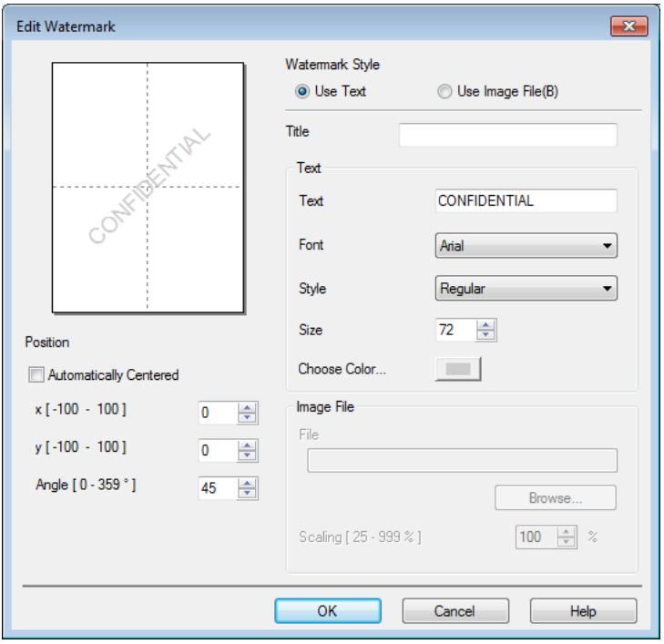Image resolution: width=664 pixels, height=644 pixels.
Task: Decrease the Angle value with down arrow
Action: (x=248, y=494)
